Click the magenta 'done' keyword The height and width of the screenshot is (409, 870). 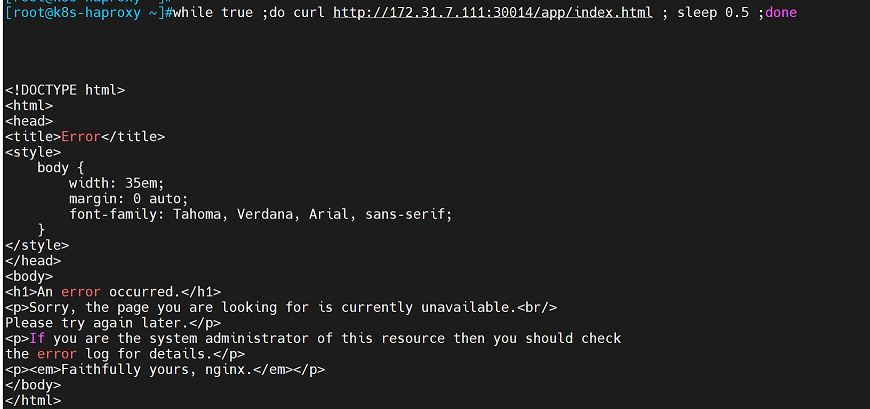780,12
